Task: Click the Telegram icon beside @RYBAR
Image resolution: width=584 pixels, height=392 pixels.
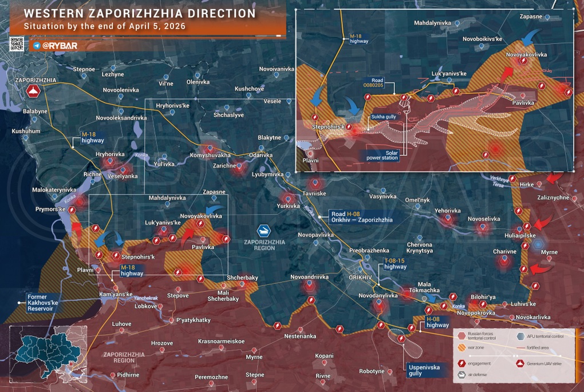Action: click(37, 45)
